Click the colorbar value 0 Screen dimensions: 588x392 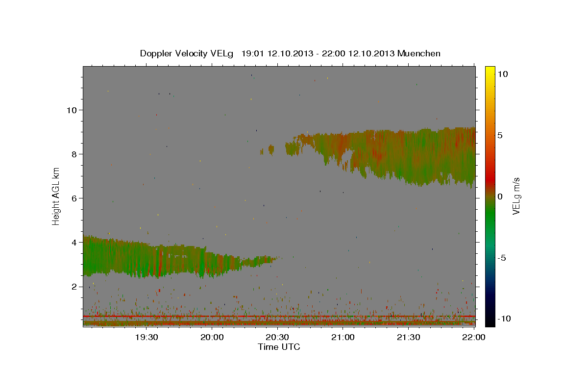(500, 196)
